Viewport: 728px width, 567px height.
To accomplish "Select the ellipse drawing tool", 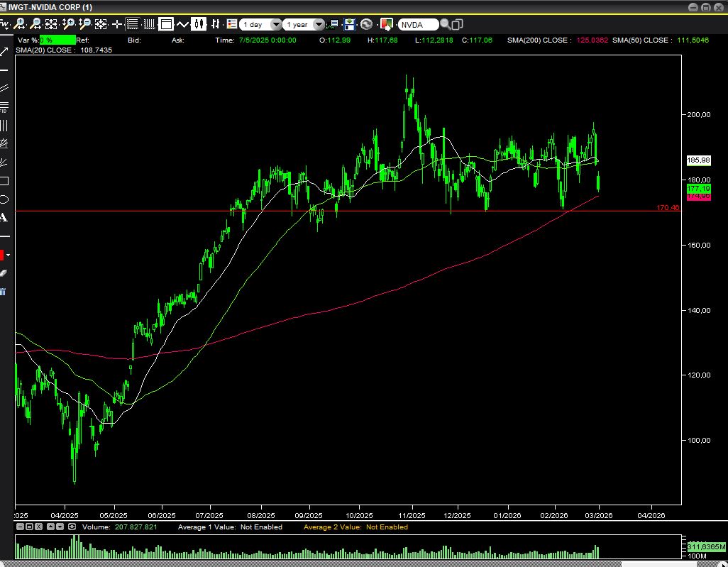I will (x=4, y=199).
